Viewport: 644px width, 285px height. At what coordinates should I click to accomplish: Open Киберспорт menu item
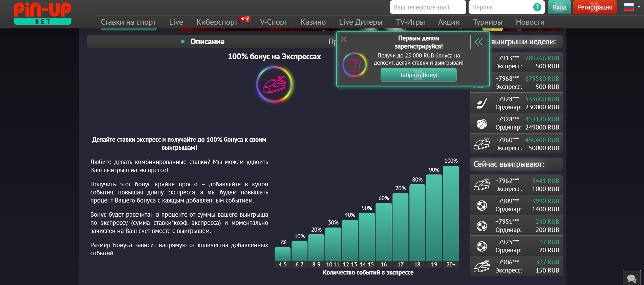(x=217, y=22)
